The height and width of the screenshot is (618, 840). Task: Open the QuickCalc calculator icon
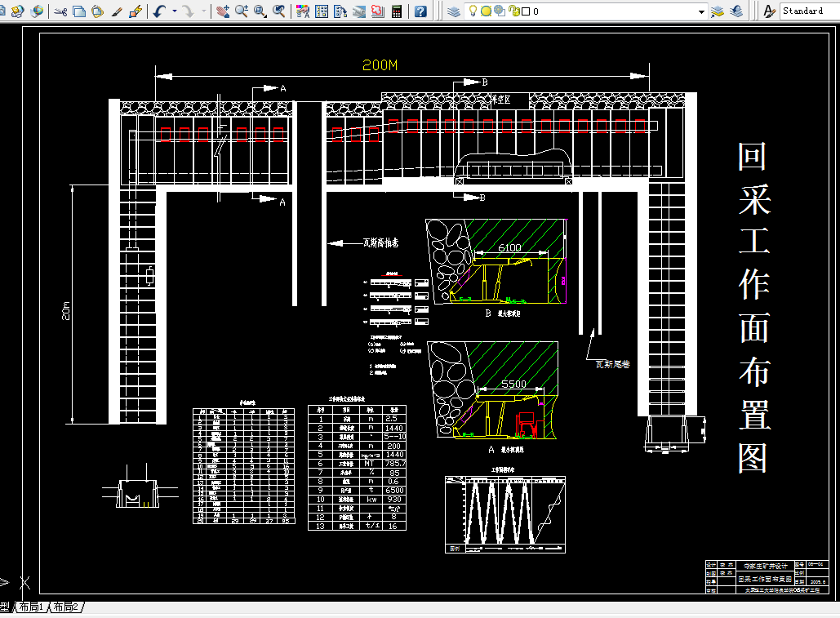[397, 11]
